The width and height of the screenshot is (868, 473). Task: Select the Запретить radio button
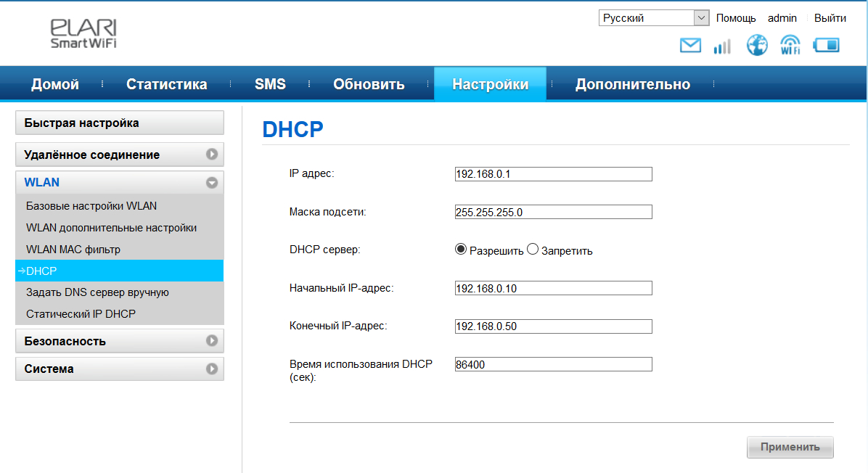coord(533,250)
